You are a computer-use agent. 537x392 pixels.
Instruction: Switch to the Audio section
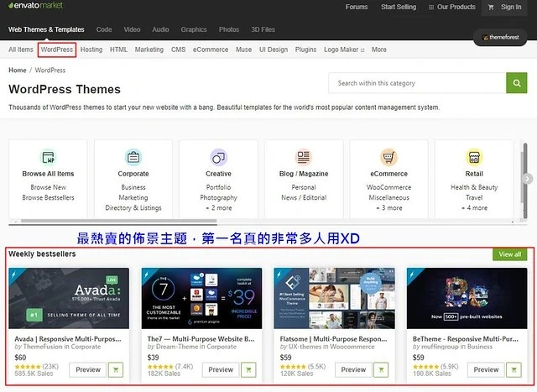click(x=160, y=29)
